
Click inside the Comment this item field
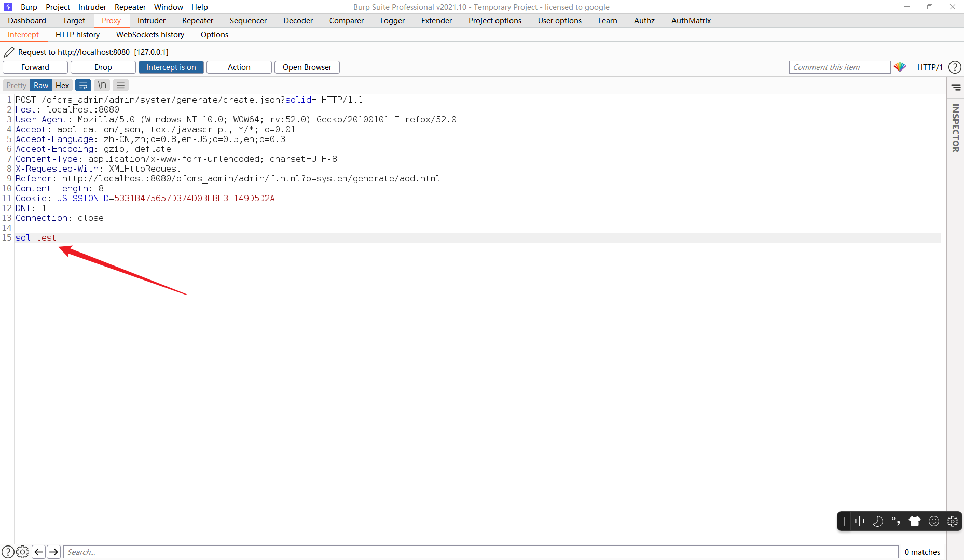[x=839, y=67]
